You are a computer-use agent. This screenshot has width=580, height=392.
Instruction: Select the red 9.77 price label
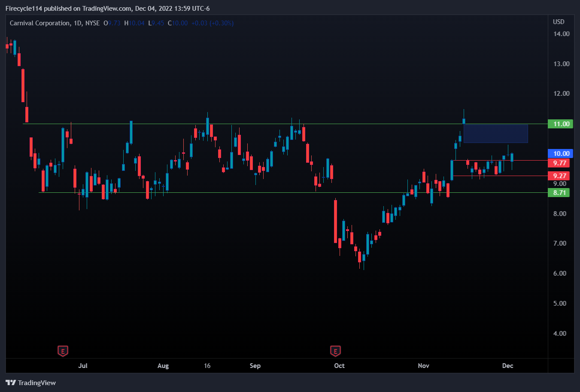click(559, 163)
